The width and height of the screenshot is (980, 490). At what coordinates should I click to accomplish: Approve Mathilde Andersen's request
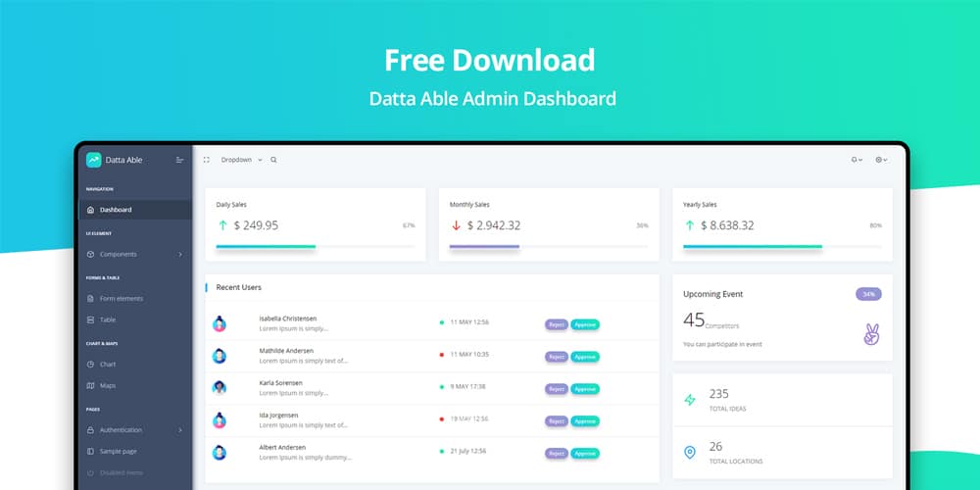pos(585,357)
